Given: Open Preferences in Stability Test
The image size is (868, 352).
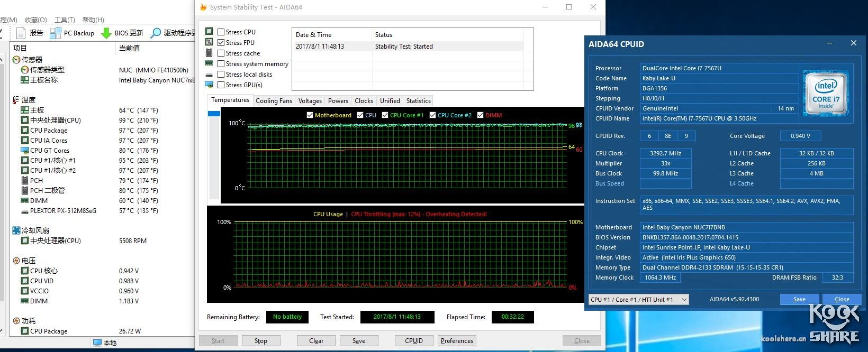Looking at the screenshot, I should coord(457,341).
